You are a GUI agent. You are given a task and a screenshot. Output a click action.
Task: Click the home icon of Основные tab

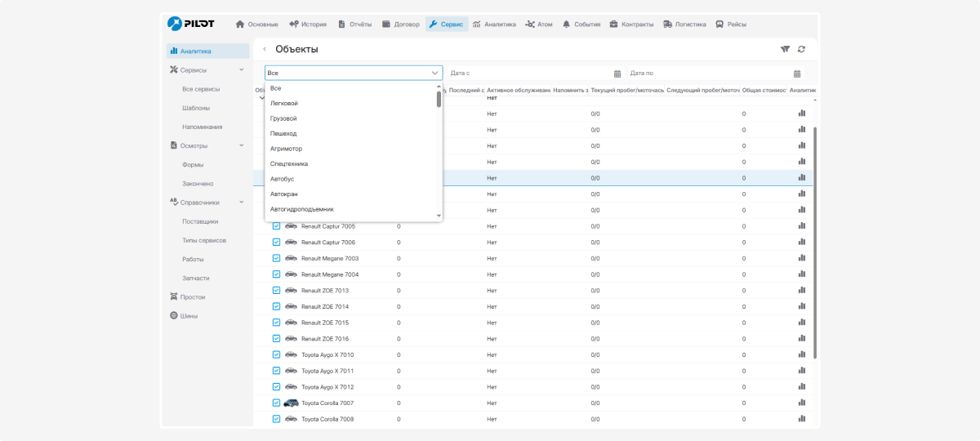click(240, 24)
